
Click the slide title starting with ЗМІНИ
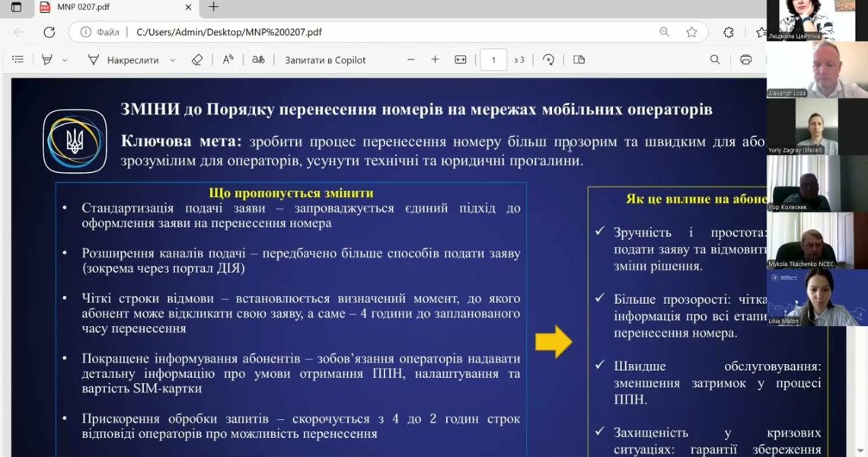pos(416,109)
